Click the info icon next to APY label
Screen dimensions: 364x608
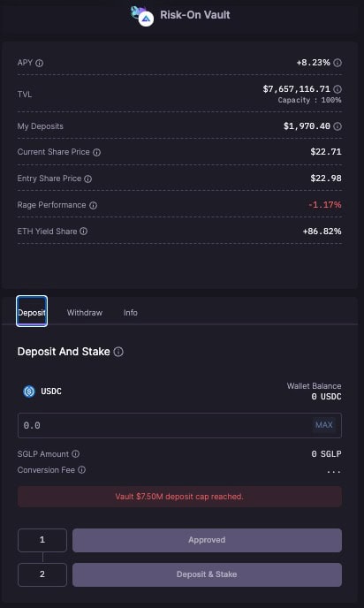40,63
